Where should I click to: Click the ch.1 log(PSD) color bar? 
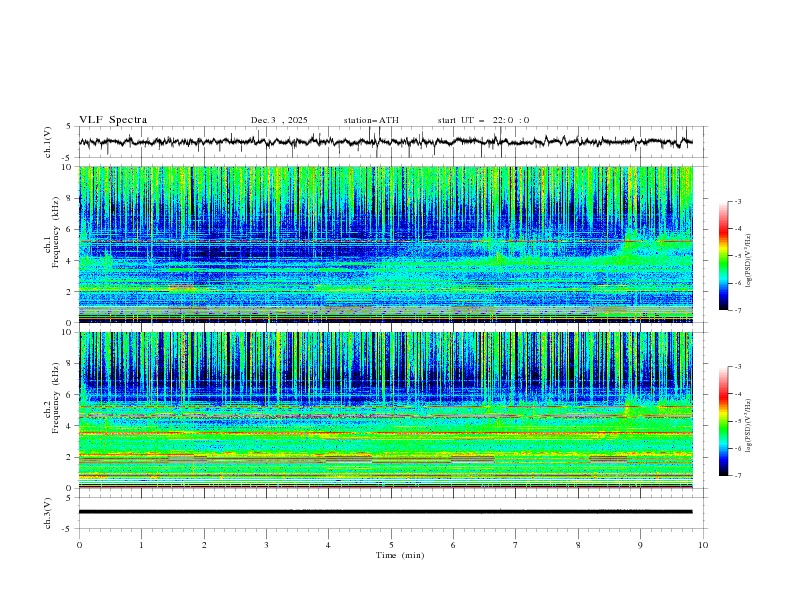[723, 256]
